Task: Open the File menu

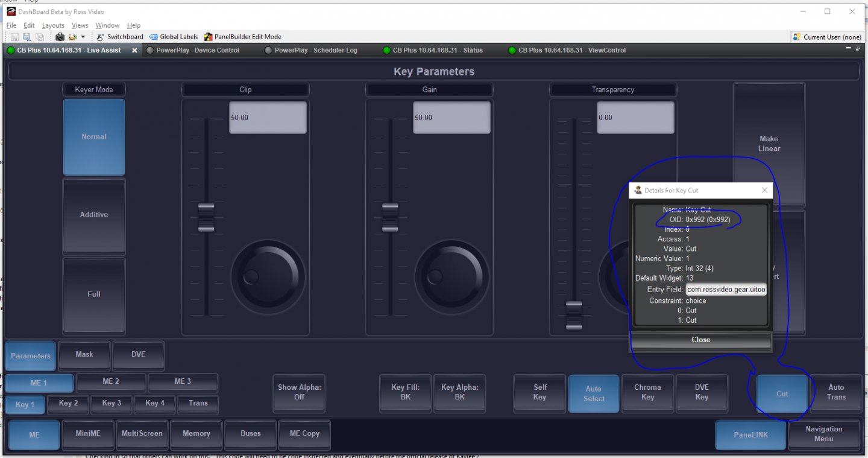Action: [11, 25]
